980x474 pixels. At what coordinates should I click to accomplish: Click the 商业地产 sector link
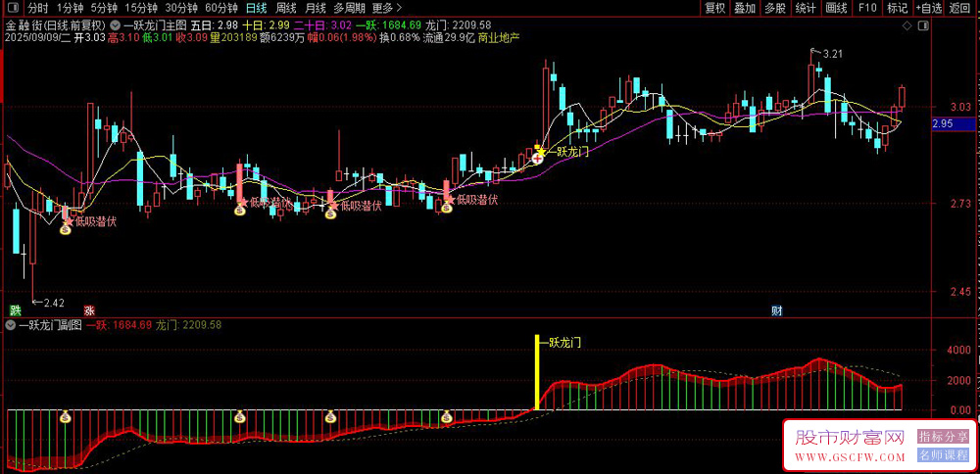click(499, 37)
